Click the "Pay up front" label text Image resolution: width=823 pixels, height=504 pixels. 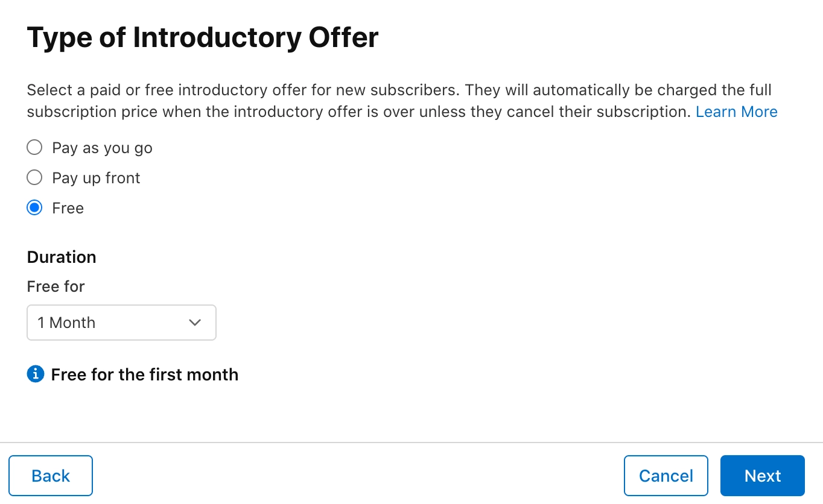(x=96, y=178)
